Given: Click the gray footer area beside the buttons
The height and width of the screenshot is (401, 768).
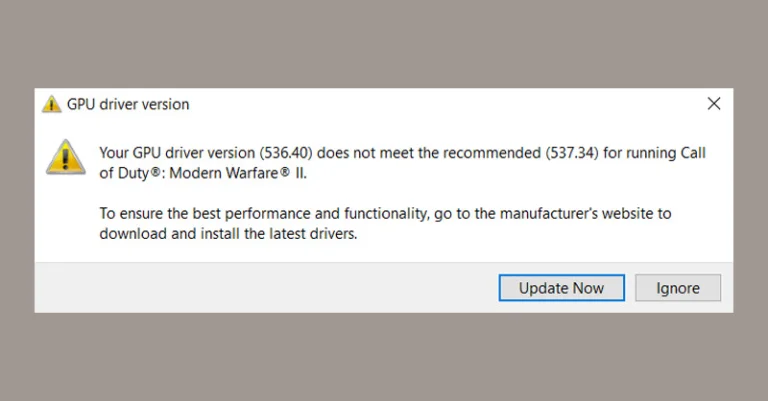Looking at the screenshot, I should [260, 288].
